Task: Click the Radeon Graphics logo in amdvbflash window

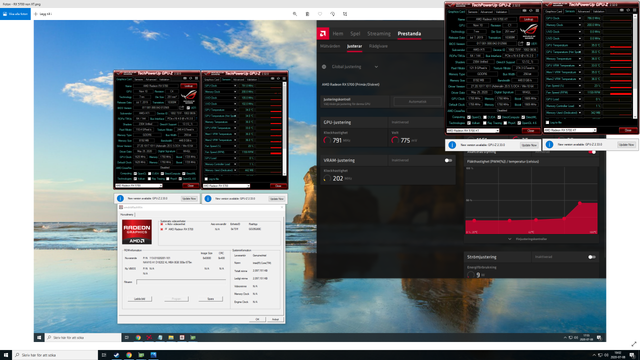Action: tap(137, 232)
